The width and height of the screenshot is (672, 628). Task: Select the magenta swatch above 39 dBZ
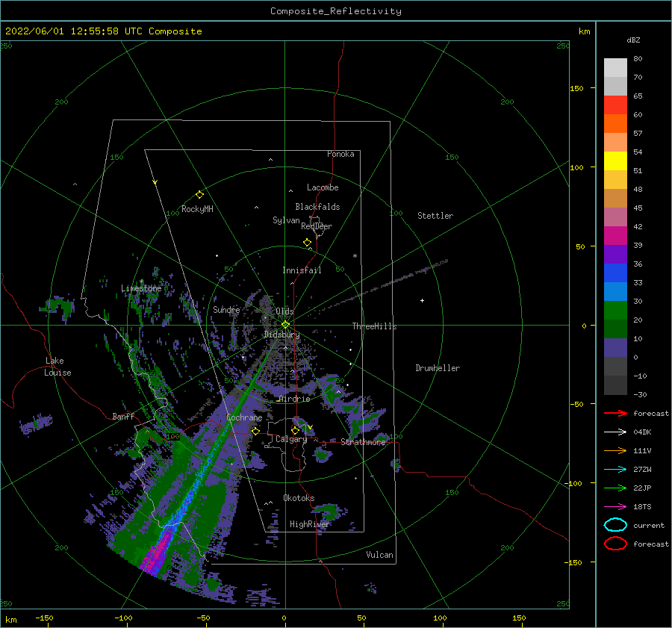point(615,235)
